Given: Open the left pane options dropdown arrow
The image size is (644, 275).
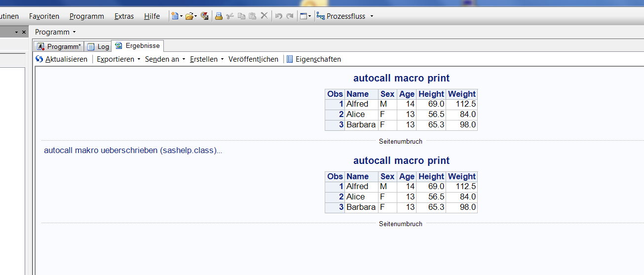Looking at the screenshot, I should tap(16, 32).
